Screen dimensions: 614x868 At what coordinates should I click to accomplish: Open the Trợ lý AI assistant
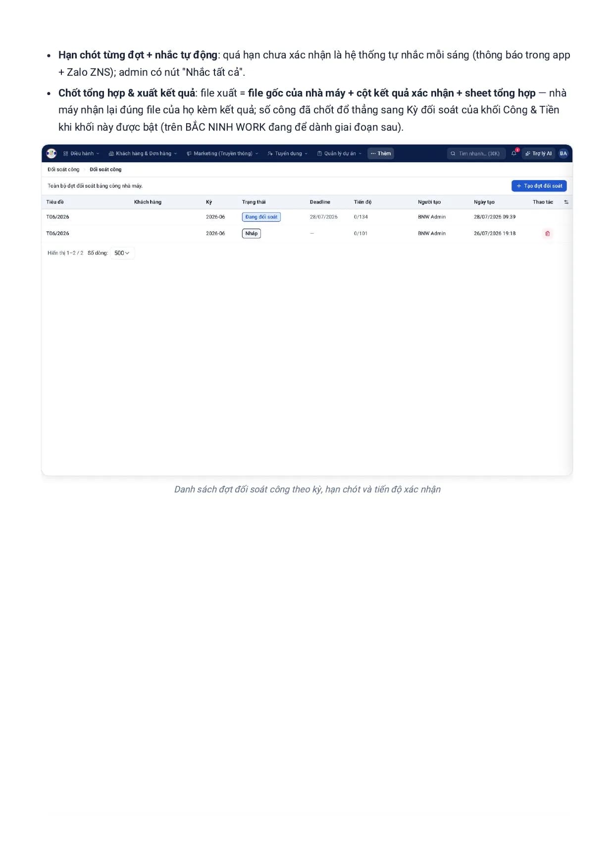click(x=538, y=153)
